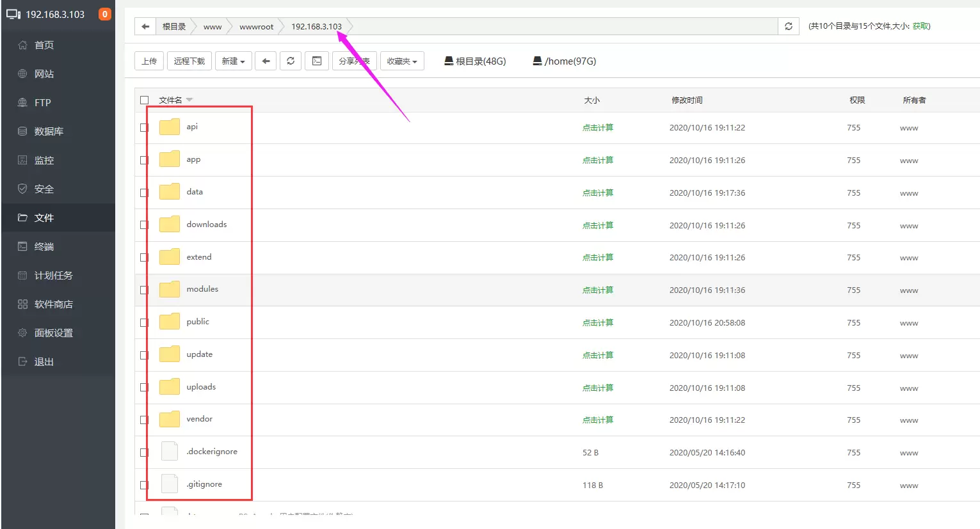This screenshot has height=529, width=980.
Task: Click the toolbar refresh icon button
Action: point(291,61)
